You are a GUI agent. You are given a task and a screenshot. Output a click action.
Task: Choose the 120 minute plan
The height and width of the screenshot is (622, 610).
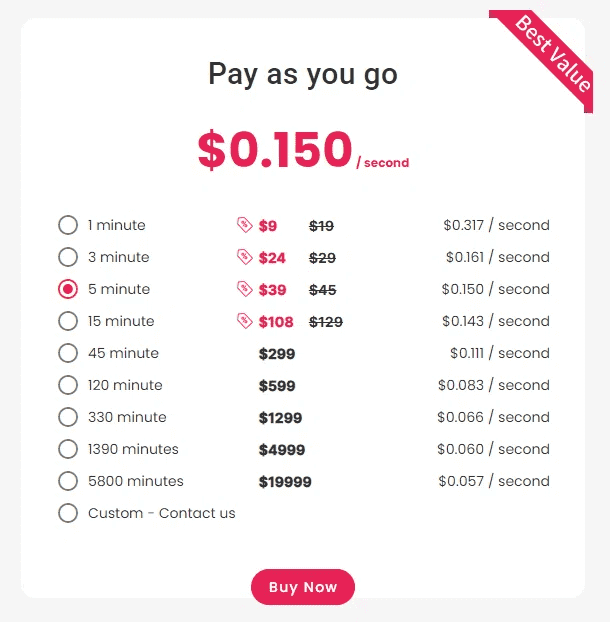(x=68, y=385)
